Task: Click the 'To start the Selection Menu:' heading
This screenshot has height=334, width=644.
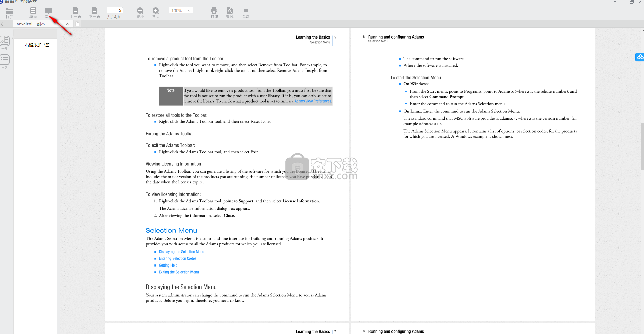Action: click(x=416, y=78)
